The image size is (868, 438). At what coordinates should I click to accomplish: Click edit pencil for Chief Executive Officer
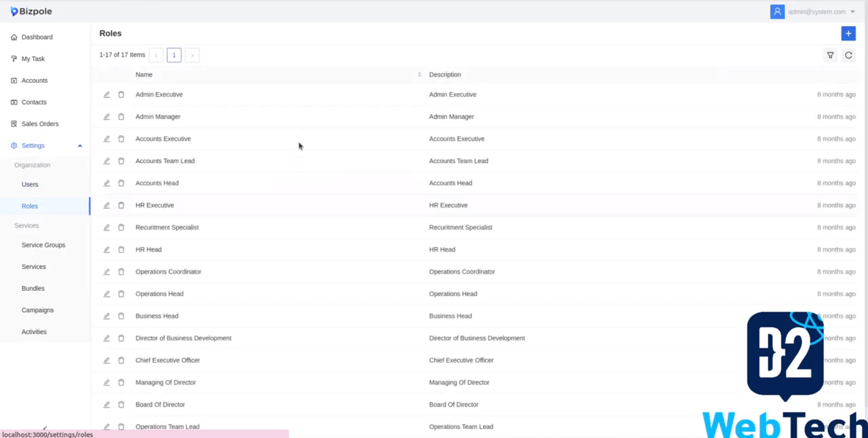coord(107,360)
